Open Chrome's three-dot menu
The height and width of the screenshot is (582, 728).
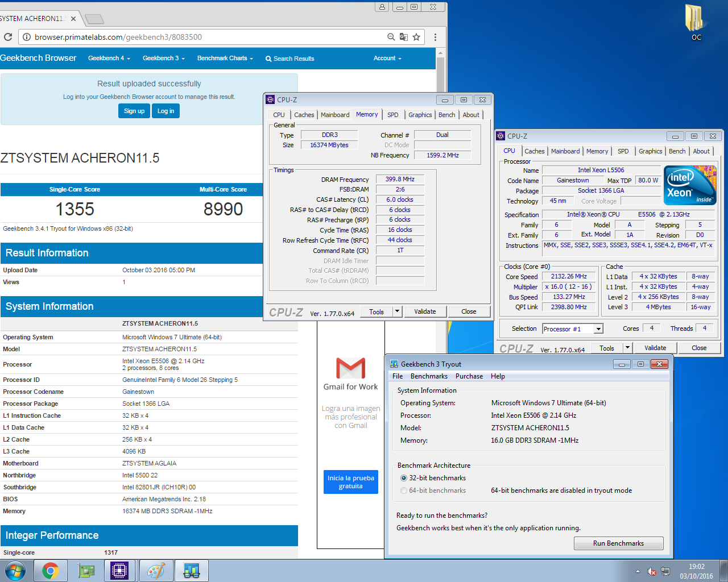tap(435, 37)
